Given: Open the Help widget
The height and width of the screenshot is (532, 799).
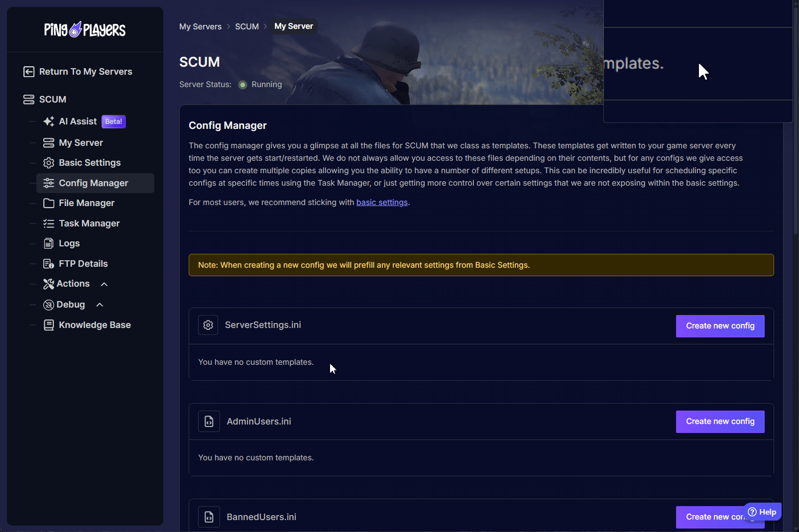Looking at the screenshot, I should point(762,512).
